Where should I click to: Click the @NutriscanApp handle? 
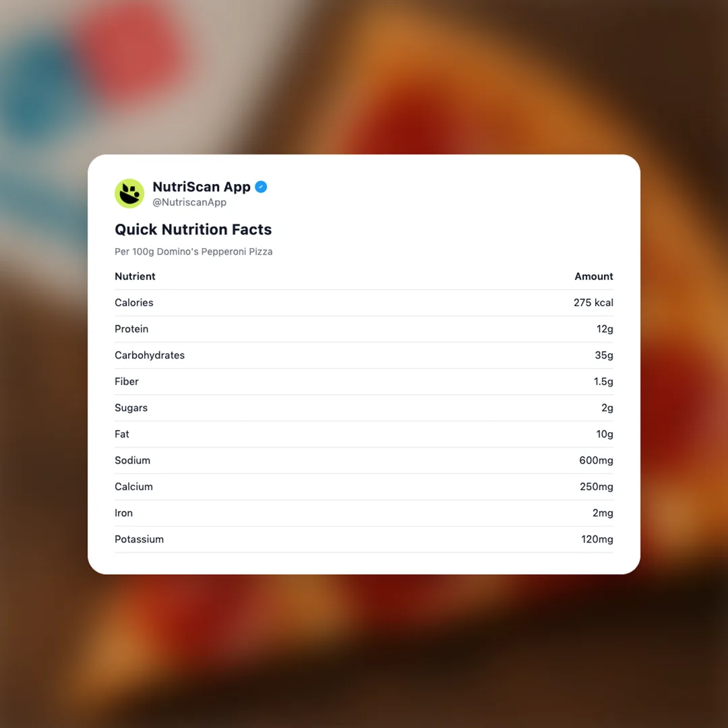pyautogui.click(x=189, y=202)
